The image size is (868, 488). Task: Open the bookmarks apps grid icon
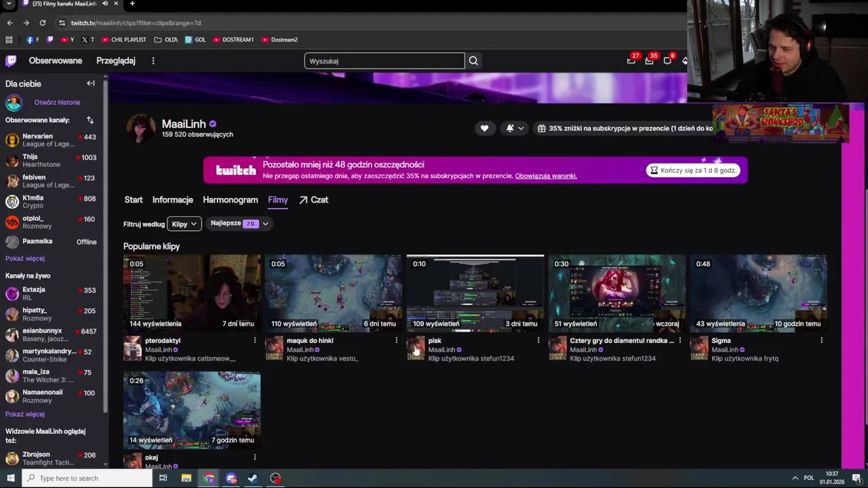tap(9, 40)
